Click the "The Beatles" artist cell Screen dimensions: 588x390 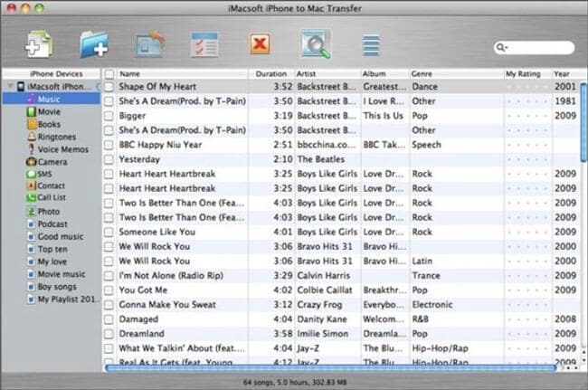[320, 159]
